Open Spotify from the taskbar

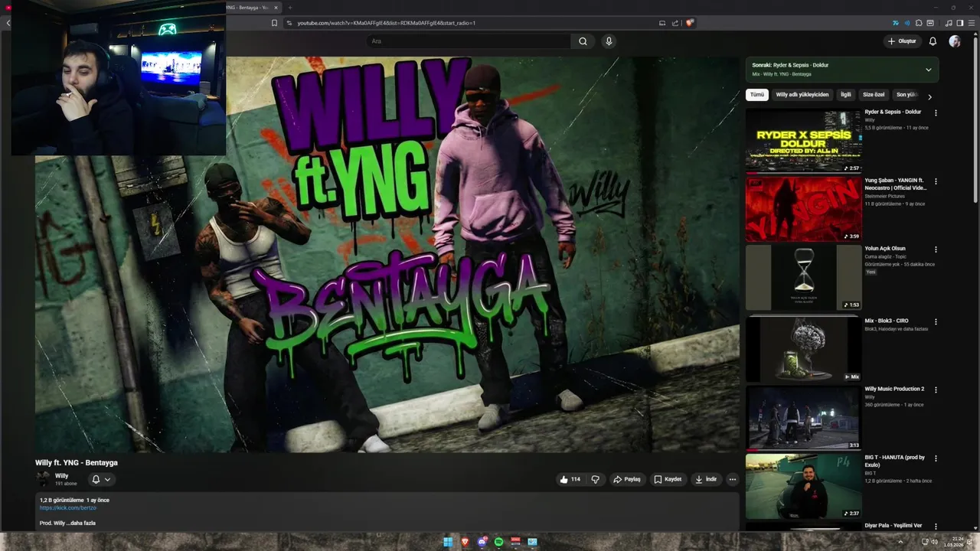[498, 542]
